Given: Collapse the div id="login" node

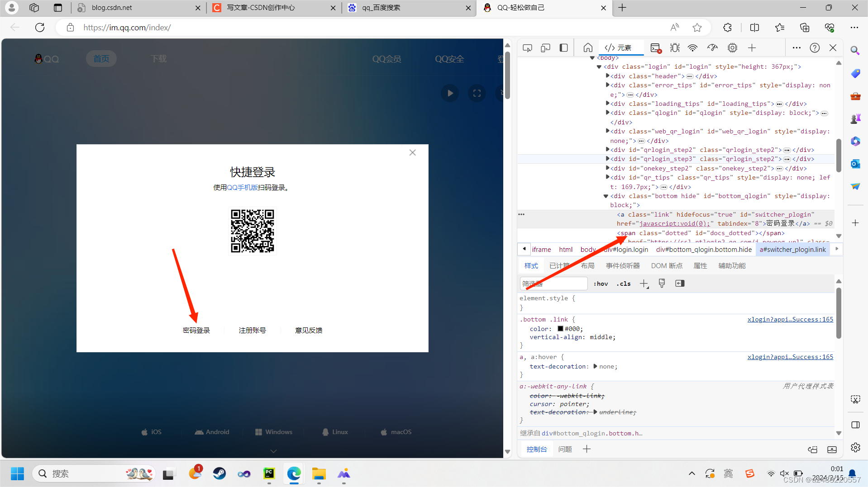Looking at the screenshot, I should coord(599,67).
